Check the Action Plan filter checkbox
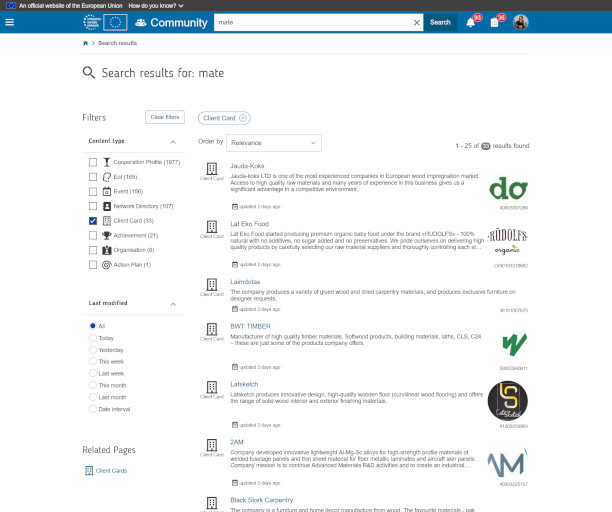This screenshot has width=612, height=512. 93,265
